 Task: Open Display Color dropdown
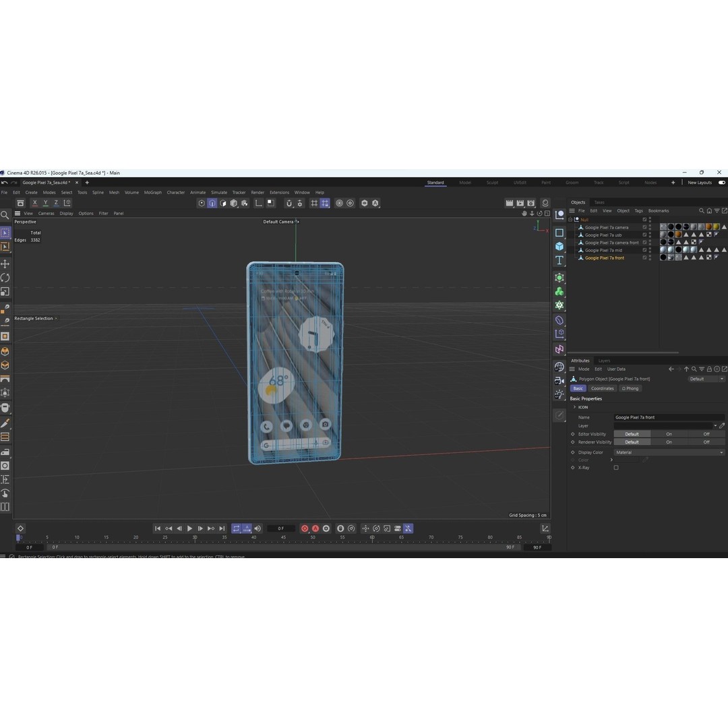click(x=669, y=452)
